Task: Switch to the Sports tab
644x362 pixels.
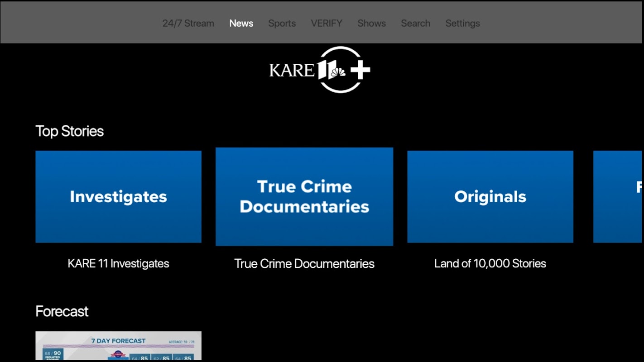Action: tap(282, 23)
